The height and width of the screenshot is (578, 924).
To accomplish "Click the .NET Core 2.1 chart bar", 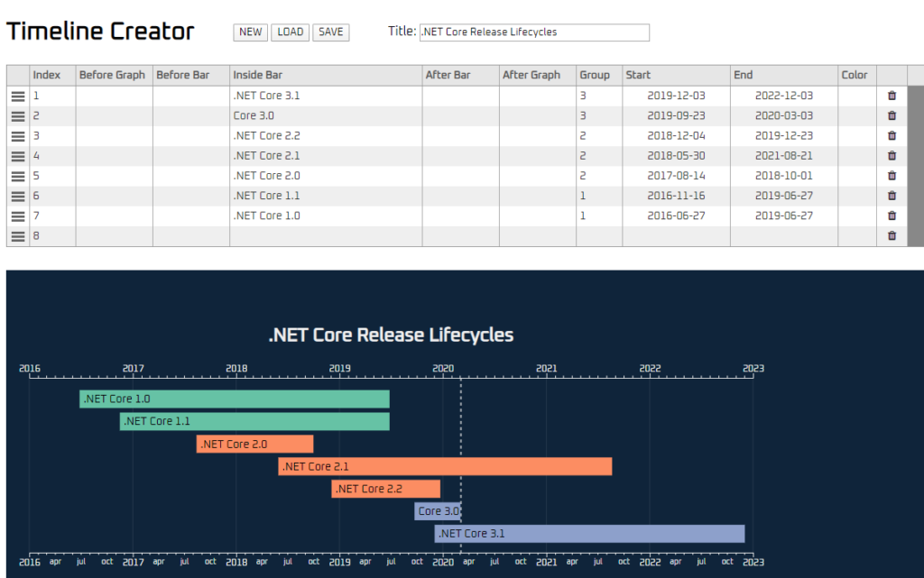I will click(445, 466).
